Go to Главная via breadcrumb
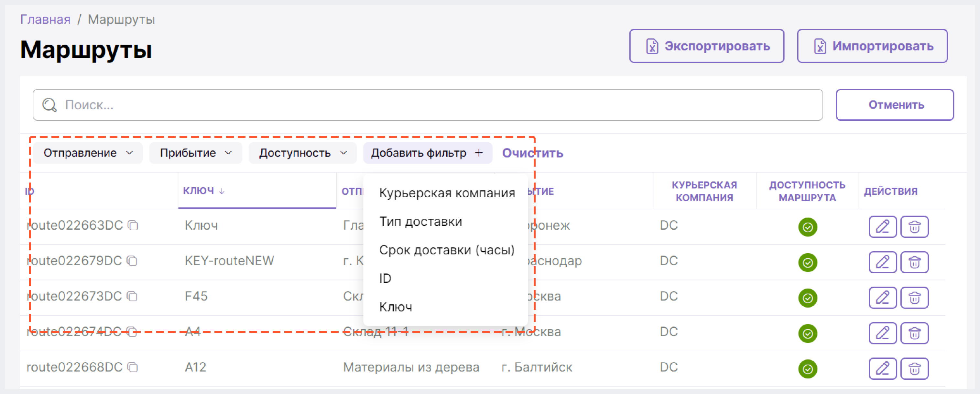 click(45, 19)
